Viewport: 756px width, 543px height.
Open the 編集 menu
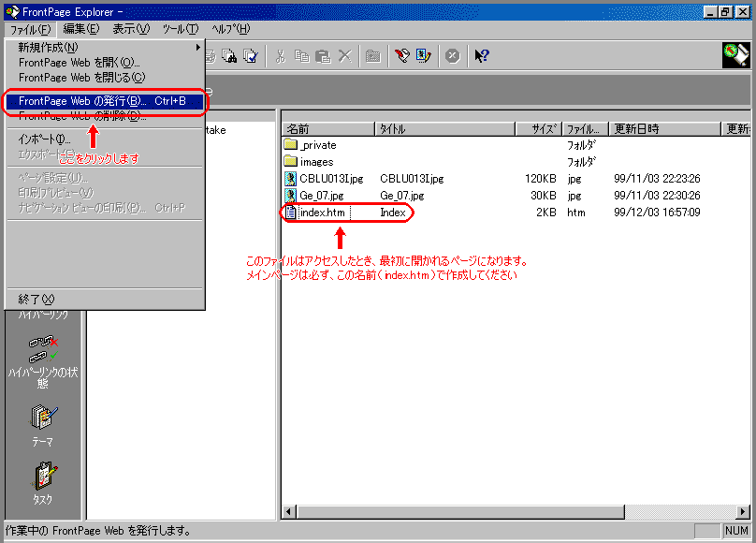[x=80, y=29]
